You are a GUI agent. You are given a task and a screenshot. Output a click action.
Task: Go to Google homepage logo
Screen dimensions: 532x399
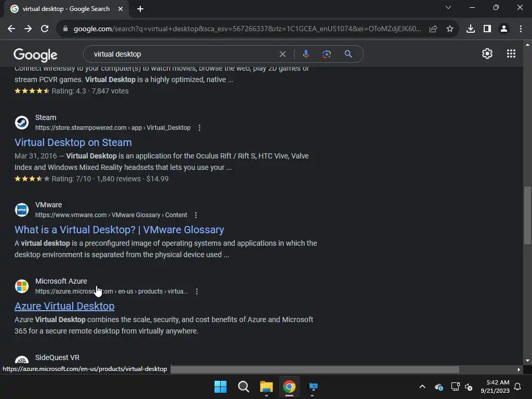[x=35, y=55]
